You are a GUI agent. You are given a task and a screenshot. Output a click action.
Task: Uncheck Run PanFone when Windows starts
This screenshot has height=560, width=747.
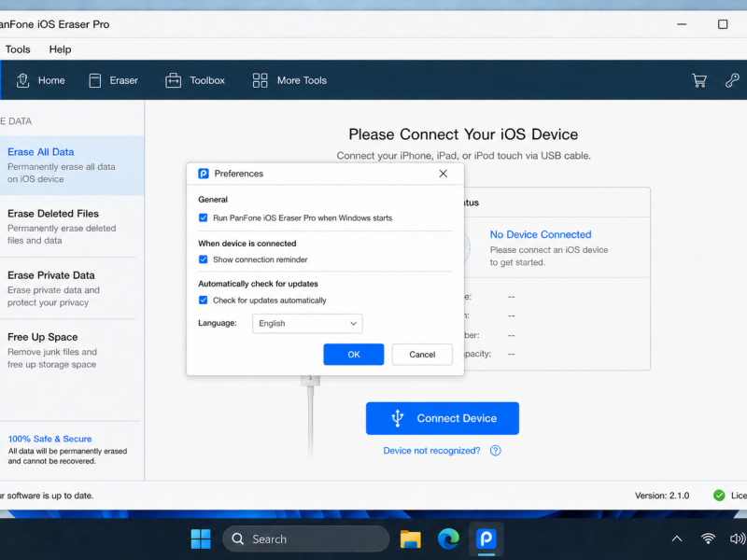[x=204, y=217]
